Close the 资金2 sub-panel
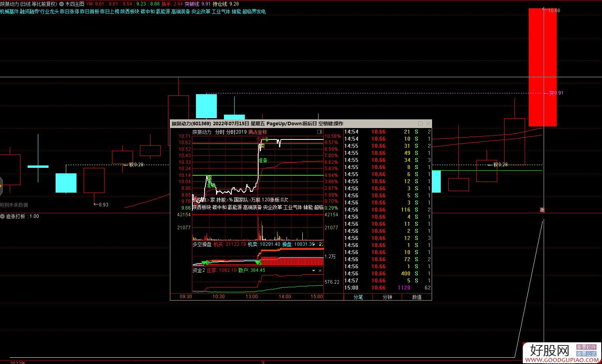 (x=320, y=271)
